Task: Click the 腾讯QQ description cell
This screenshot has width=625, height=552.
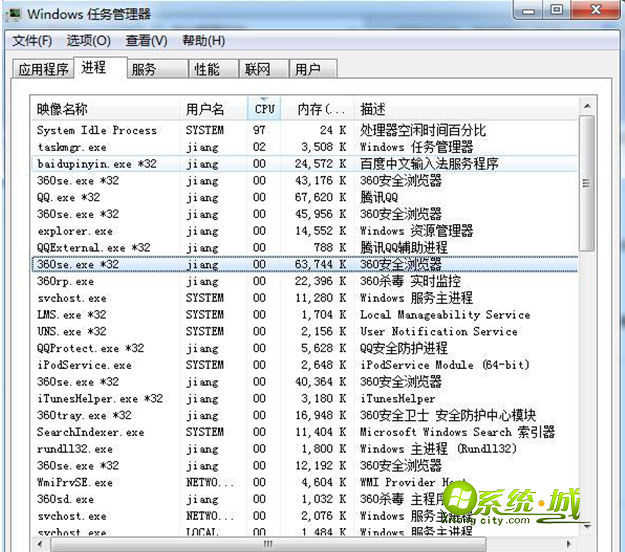Action: [379, 197]
